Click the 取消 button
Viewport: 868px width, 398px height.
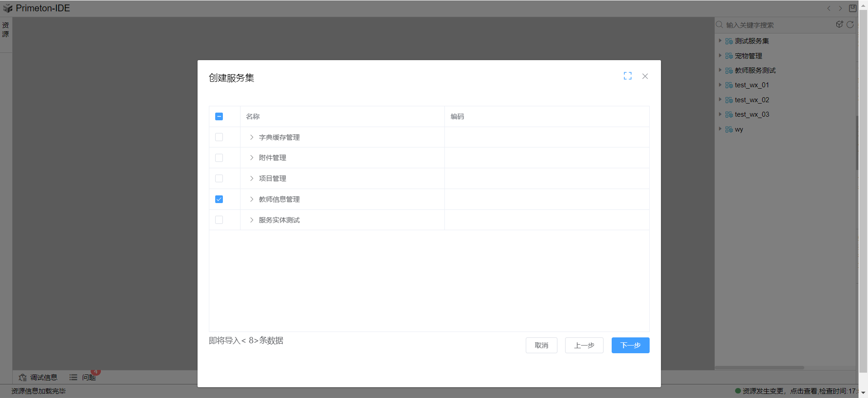541,345
